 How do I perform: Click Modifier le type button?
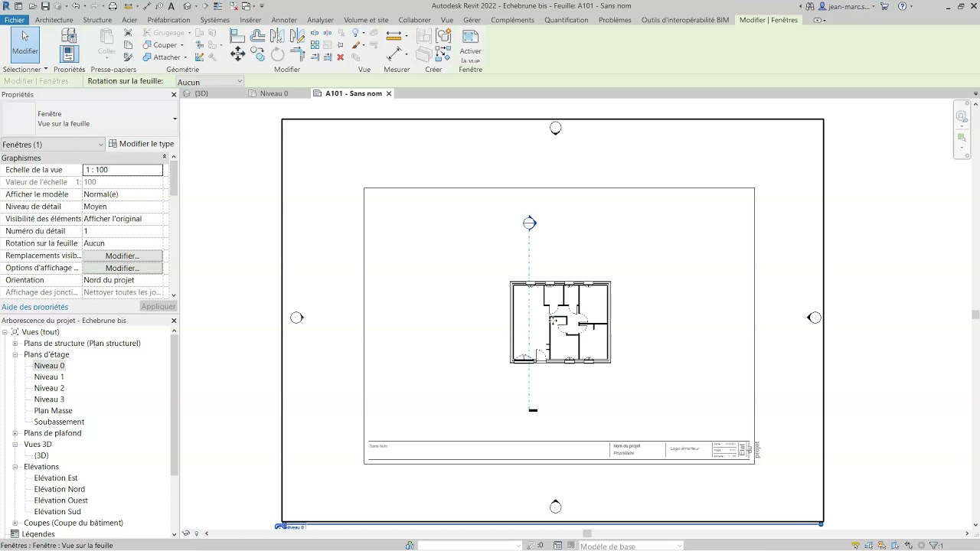[x=142, y=144]
